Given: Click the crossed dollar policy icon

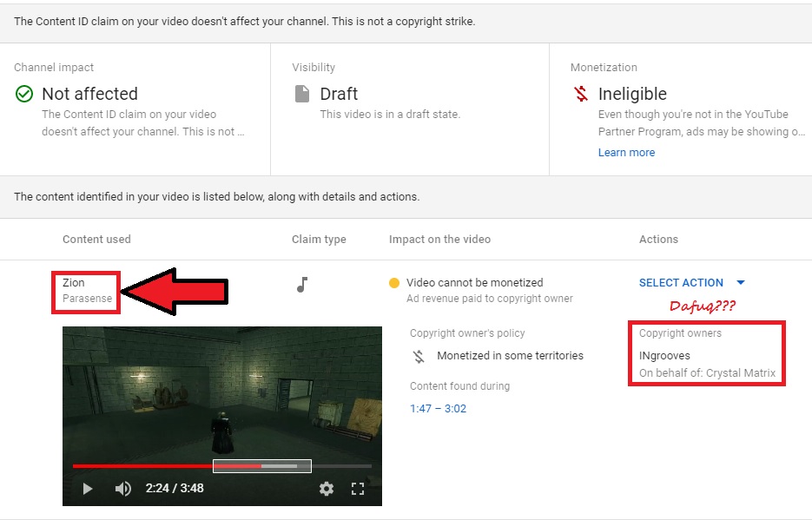Looking at the screenshot, I should click(x=419, y=356).
